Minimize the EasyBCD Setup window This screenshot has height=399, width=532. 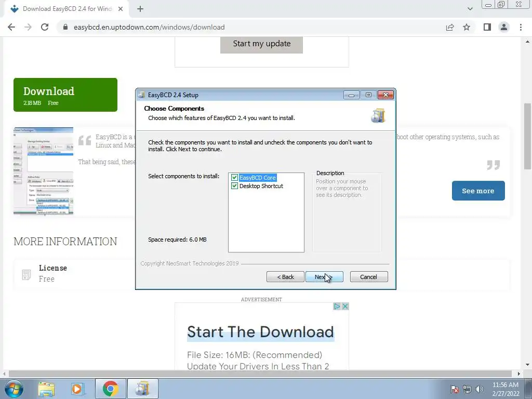point(351,95)
